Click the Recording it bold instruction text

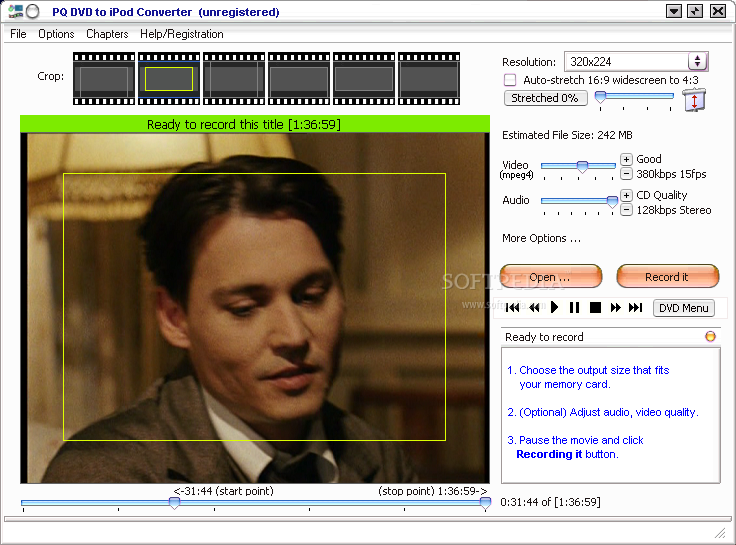[x=549, y=454]
